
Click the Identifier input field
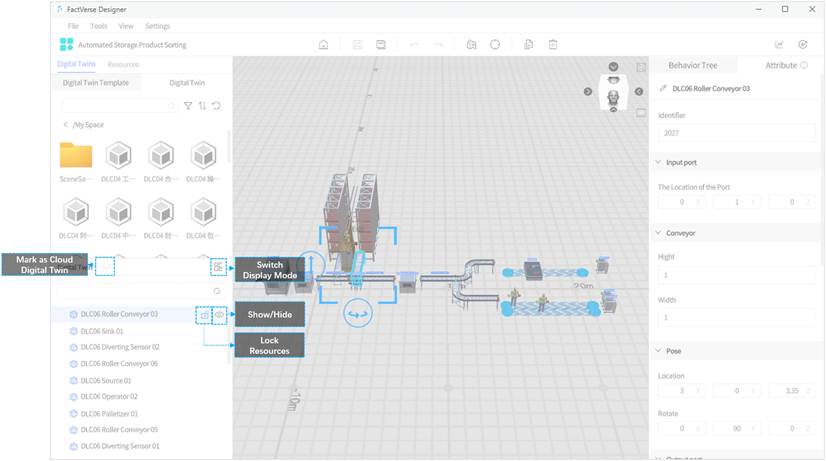pos(736,132)
